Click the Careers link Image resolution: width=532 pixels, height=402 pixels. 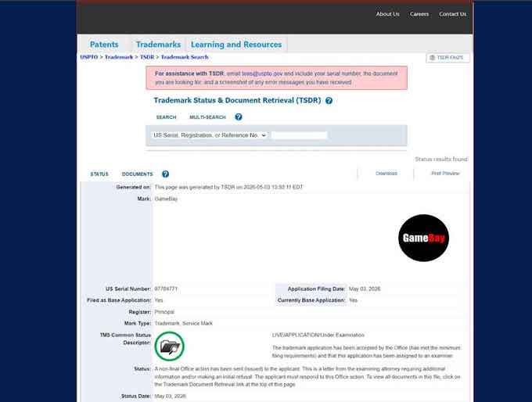tap(419, 14)
